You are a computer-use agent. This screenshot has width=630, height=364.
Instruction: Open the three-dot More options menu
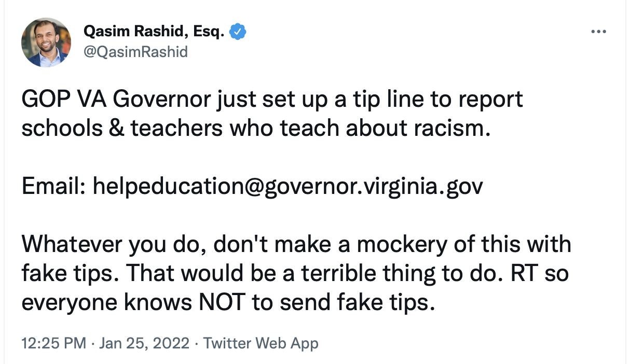[x=598, y=32]
